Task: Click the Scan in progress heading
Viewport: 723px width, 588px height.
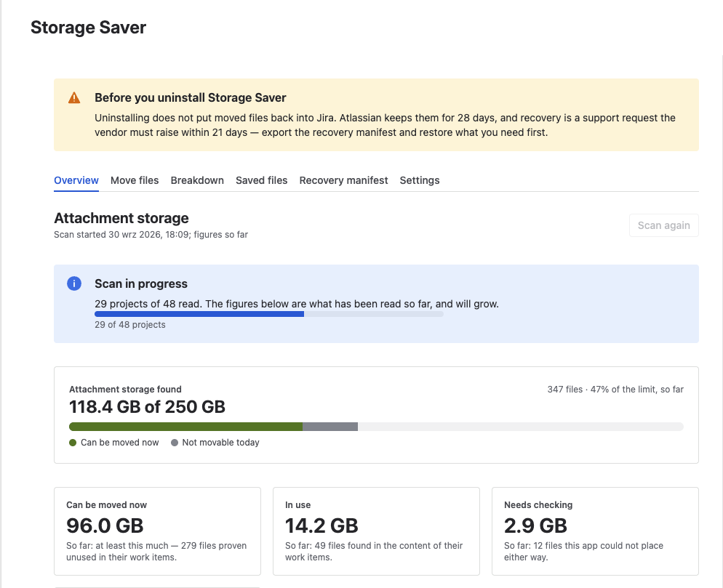Action: tap(141, 284)
